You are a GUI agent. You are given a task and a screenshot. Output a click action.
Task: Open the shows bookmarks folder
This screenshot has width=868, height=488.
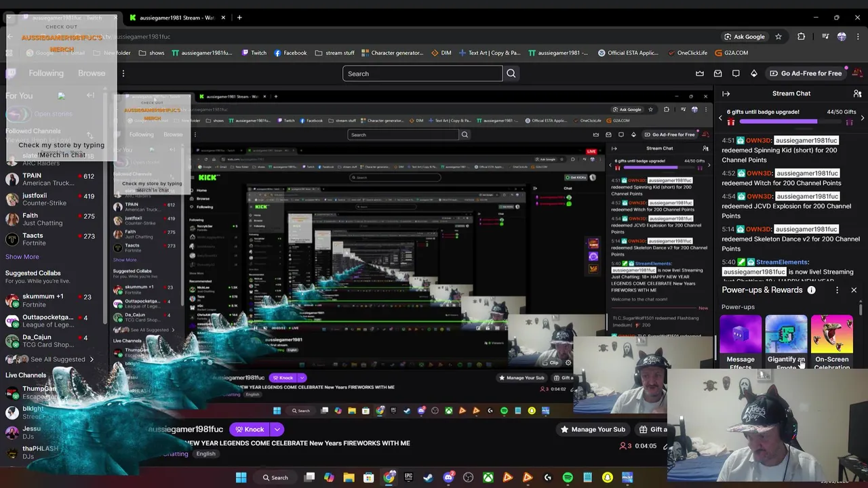(x=151, y=53)
